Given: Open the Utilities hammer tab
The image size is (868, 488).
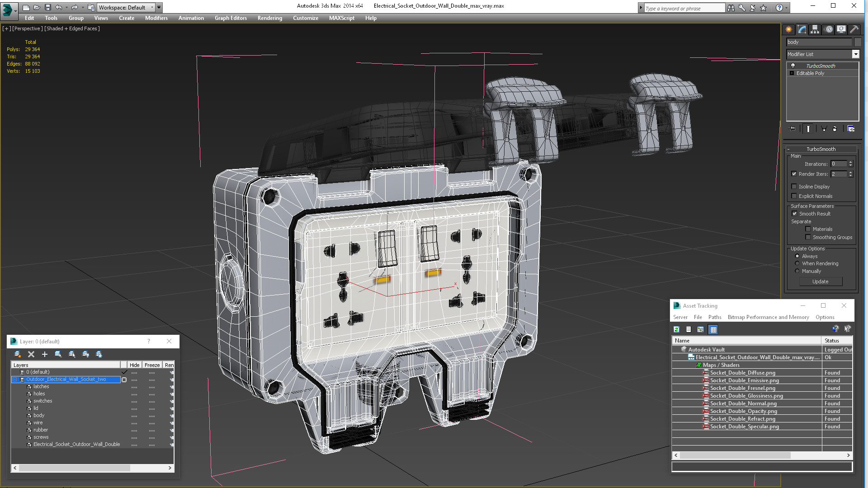Looking at the screenshot, I should tap(854, 29).
